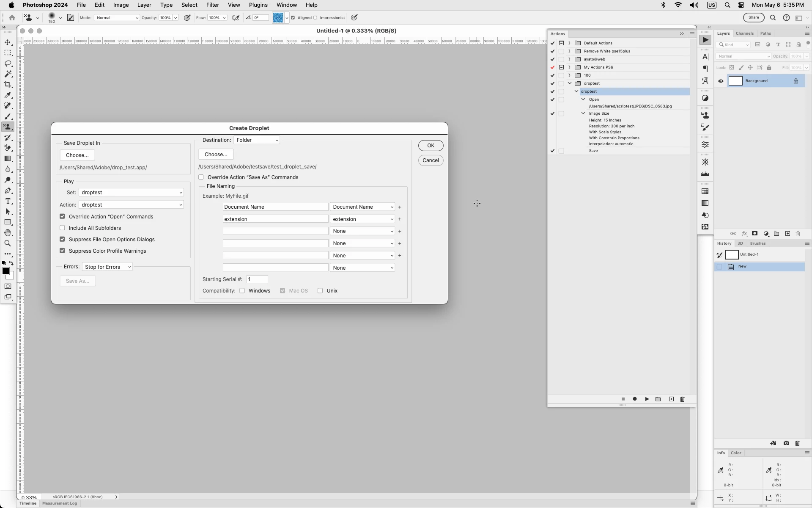Expand the Default Actions set

pos(569,43)
